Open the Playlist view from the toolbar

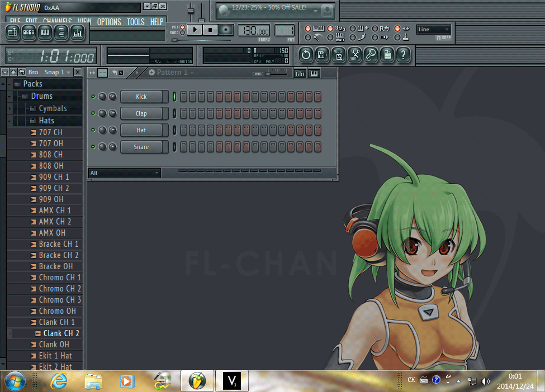[13, 32]
